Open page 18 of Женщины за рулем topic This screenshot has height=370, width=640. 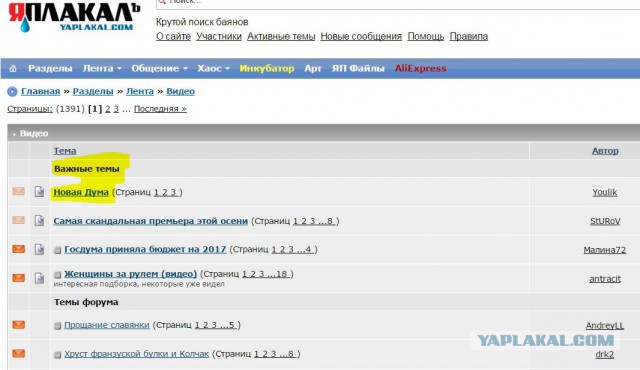tap(282, 274)
